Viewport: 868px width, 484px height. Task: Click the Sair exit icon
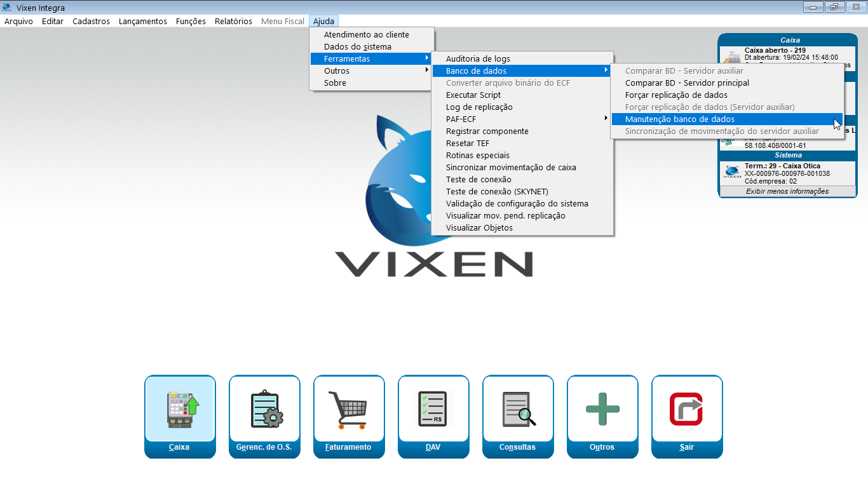(x=687, y=408)
